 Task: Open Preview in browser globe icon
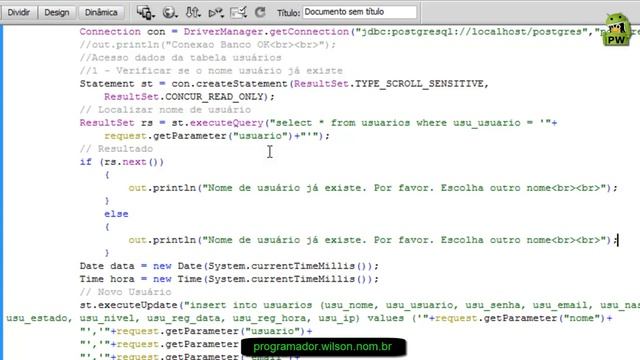[x=170, y=13]
